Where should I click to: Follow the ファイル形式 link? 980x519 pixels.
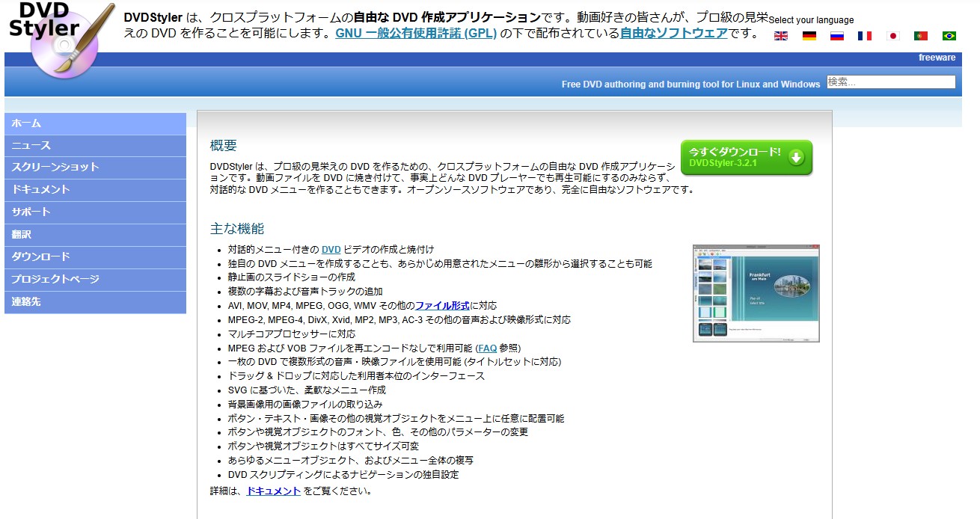pos(443,306)
